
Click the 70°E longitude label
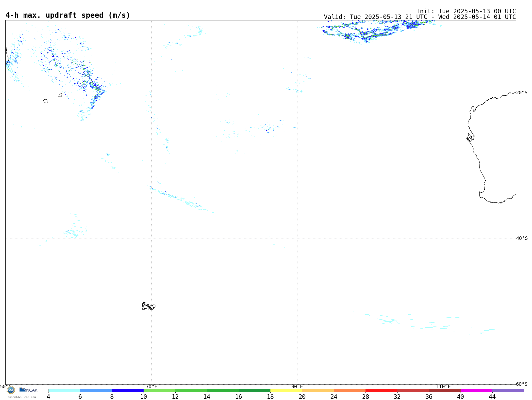(x=151, y=387)
